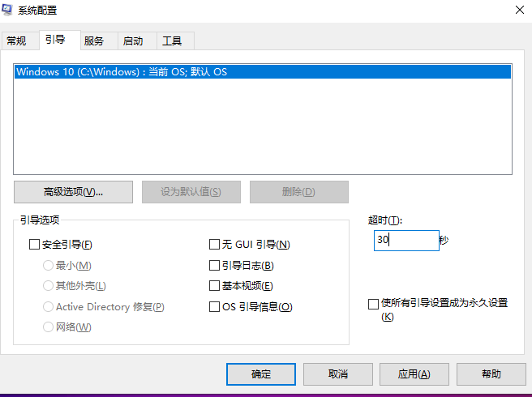
Task: Go to the 启动 tab
Action: [x=137, y=41]
